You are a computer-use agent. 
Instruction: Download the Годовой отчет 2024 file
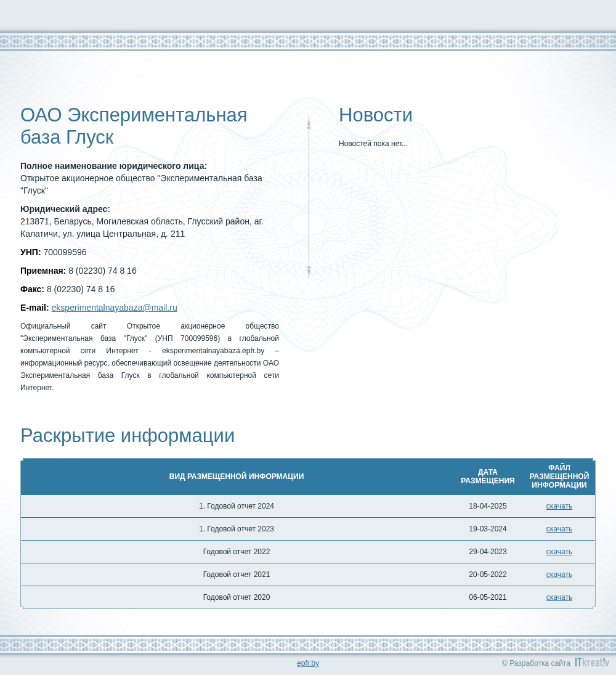559,506
